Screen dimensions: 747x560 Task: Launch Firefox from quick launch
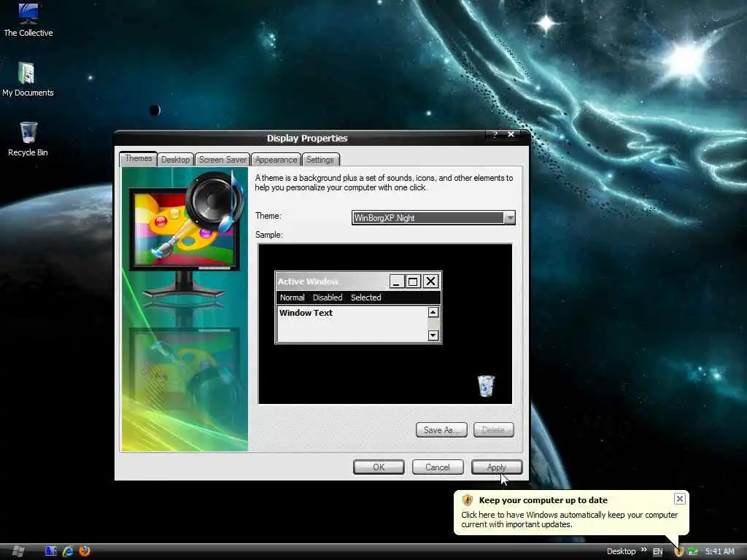pos(85,551)
